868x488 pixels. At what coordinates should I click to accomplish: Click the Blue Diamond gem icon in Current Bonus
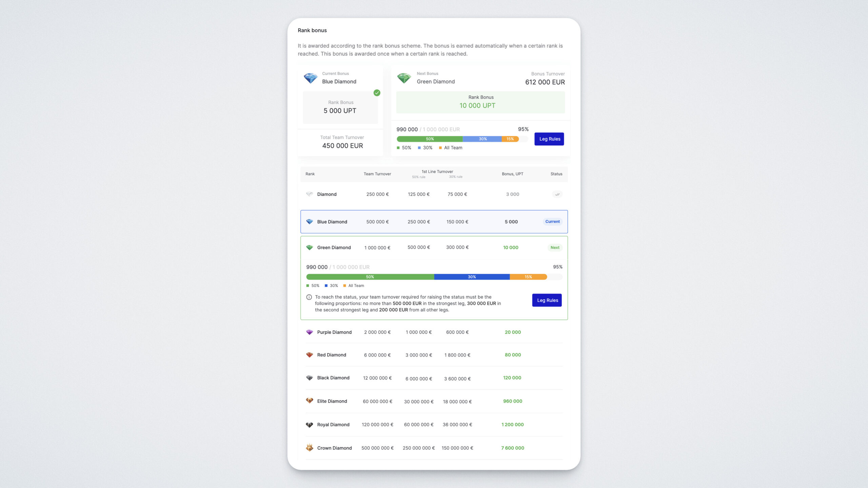[310, 78]
